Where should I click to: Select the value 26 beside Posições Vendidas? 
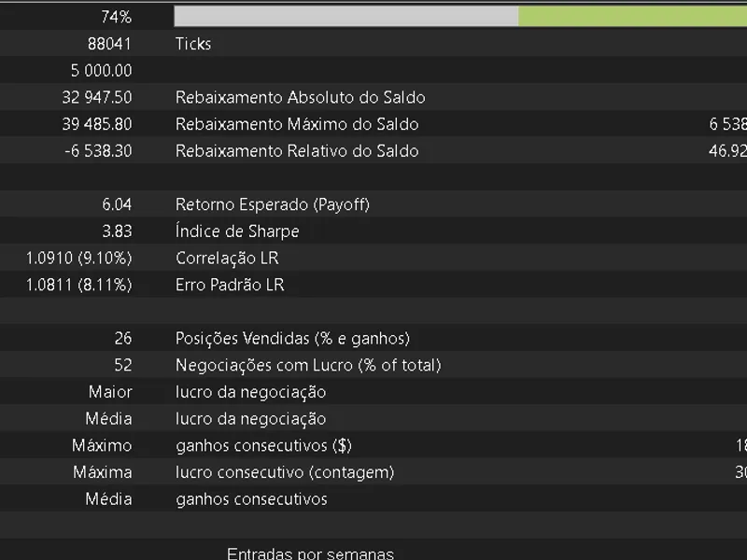[123, 338]
